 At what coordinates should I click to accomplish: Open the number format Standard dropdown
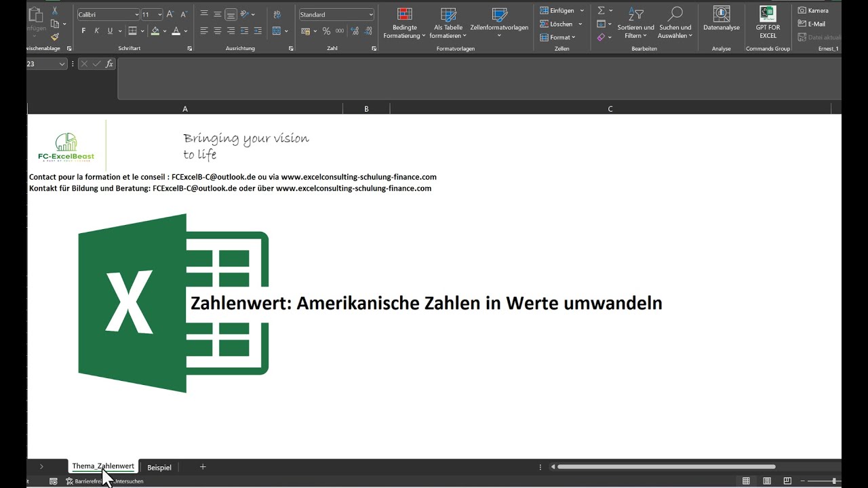coord(370,14)
